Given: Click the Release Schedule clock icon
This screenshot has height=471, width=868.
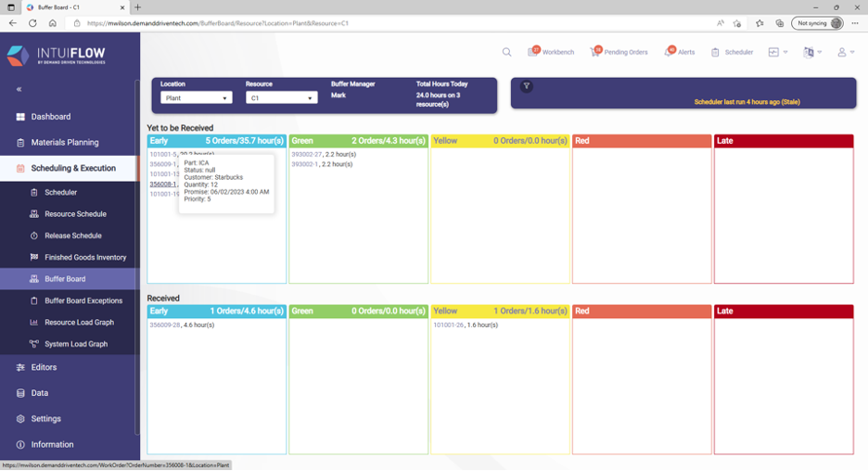Looking at the screenshot, I should [x=33, y=235].
